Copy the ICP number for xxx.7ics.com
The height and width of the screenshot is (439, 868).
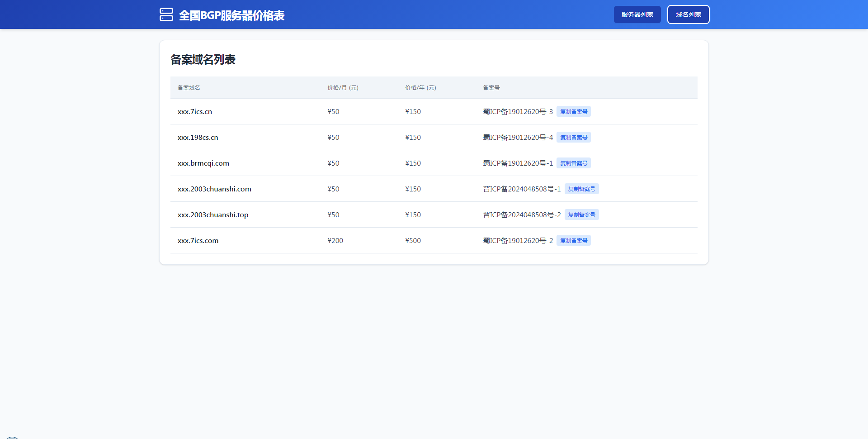pos(573,241)
